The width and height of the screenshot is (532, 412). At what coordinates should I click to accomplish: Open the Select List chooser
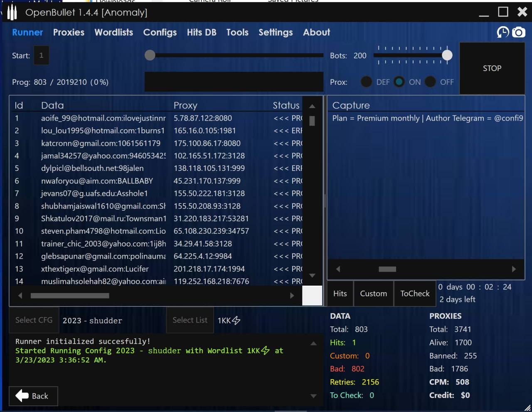[190, 320]
